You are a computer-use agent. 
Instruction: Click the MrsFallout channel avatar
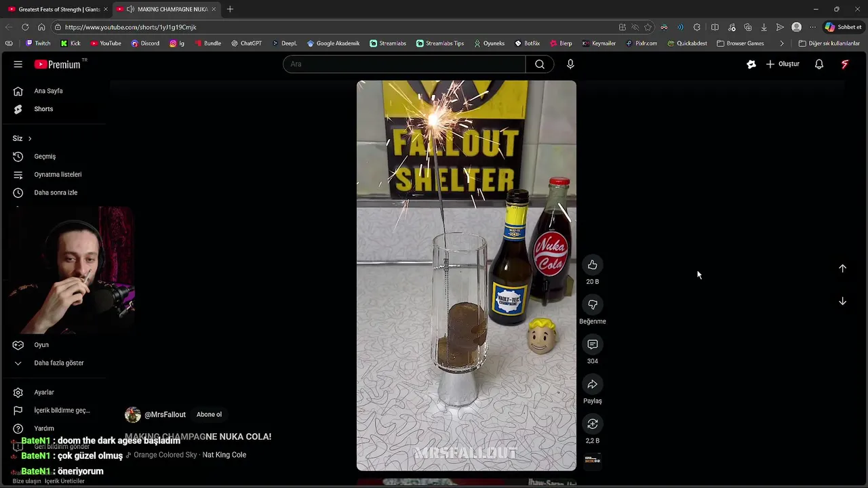click(133, 415)
